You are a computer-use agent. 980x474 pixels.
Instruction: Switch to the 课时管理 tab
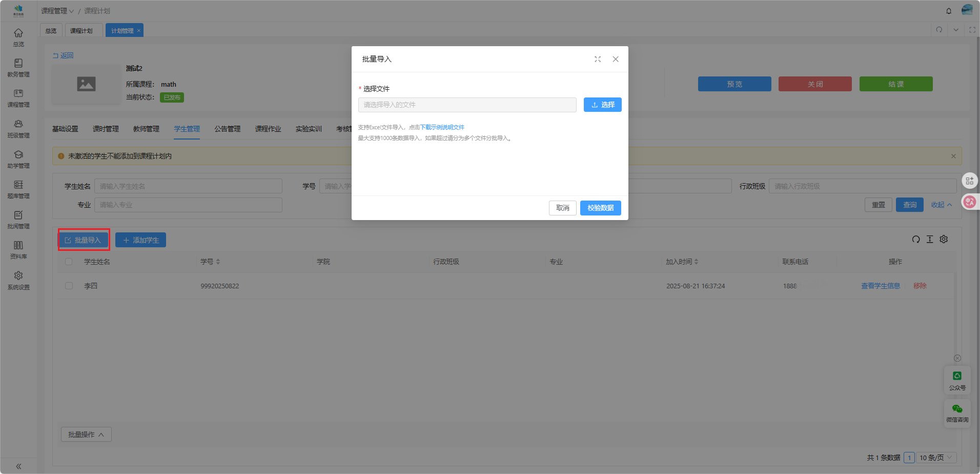pyautogui.click(x=106, y=129)
